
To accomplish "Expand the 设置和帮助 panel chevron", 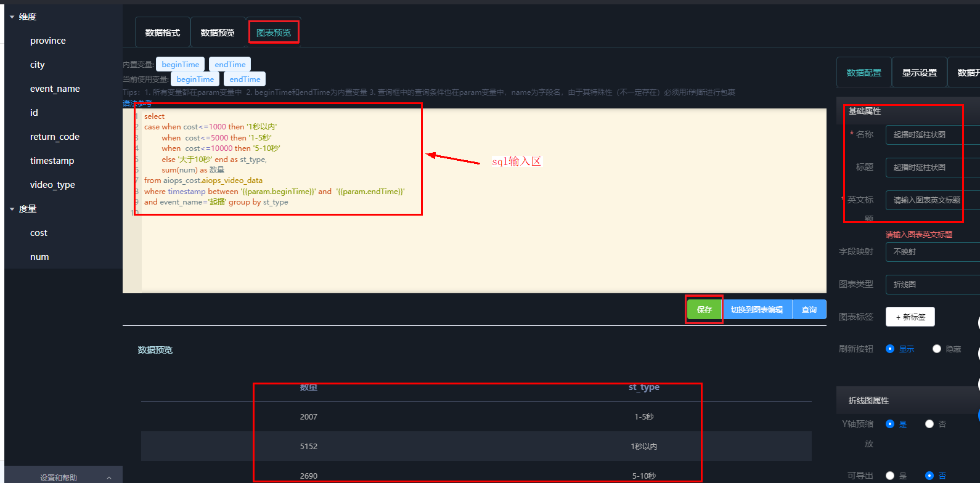I will (109, 477).
